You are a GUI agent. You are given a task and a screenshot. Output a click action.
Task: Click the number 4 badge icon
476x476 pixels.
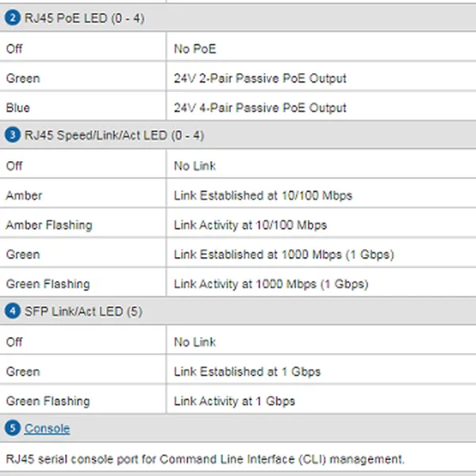click(x=12, y=312)
